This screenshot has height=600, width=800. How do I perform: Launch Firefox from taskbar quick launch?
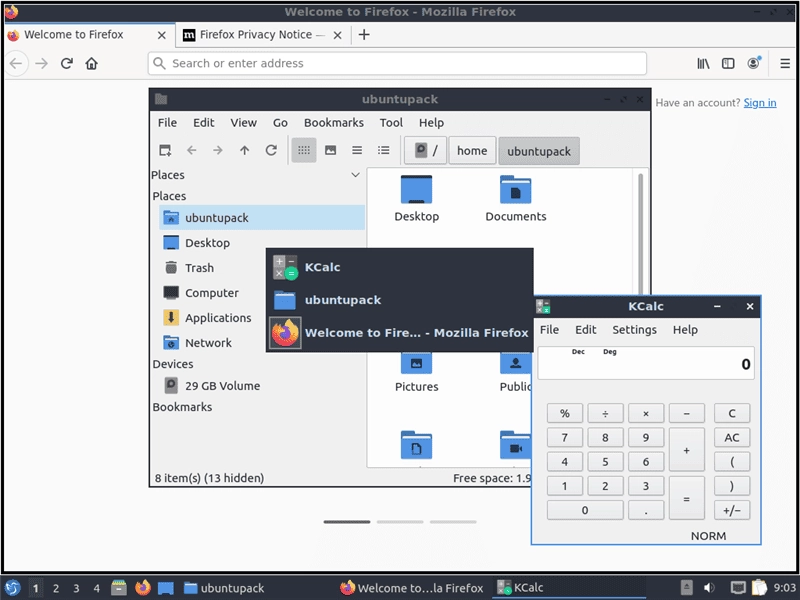(x=142, y=588)
